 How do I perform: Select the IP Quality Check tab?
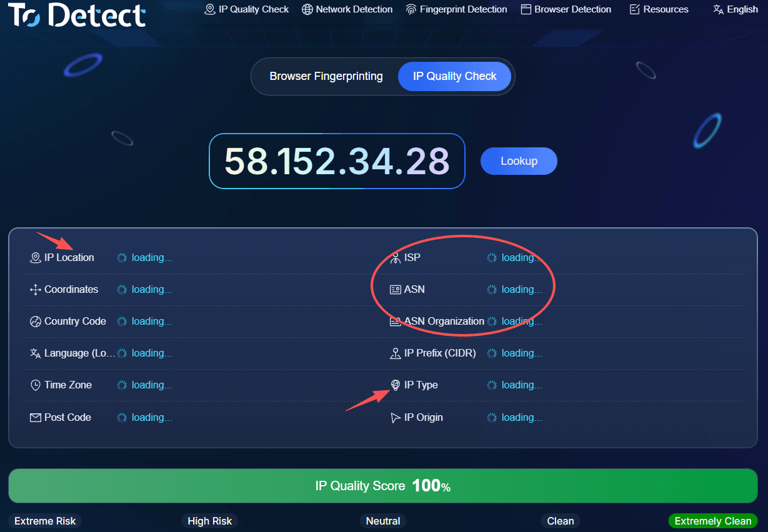454,76
